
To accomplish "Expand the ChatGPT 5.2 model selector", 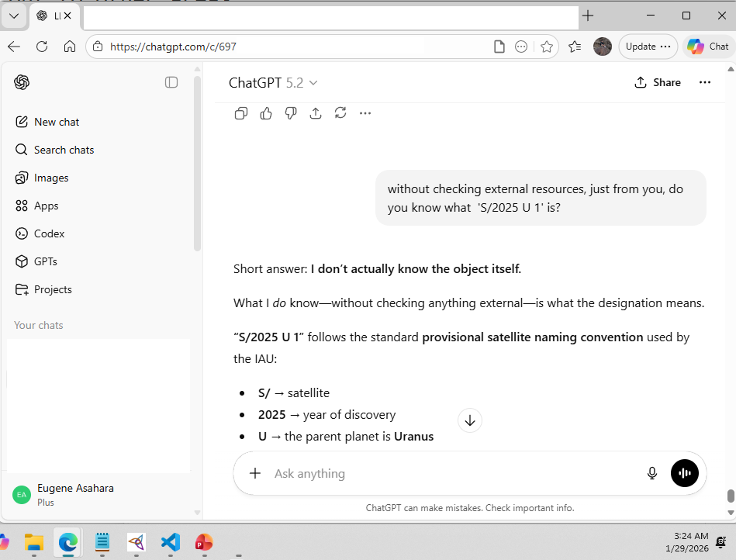I will (273, 83).
